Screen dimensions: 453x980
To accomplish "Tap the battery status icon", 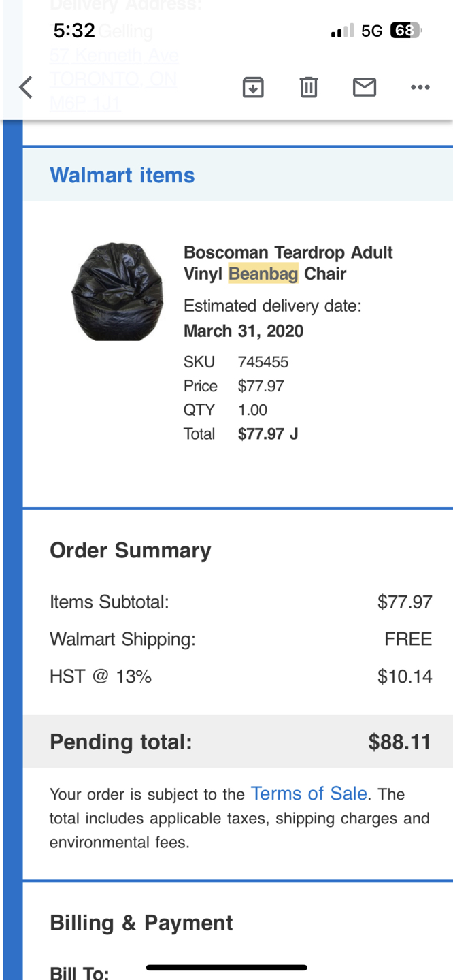I will pos(406,31).
